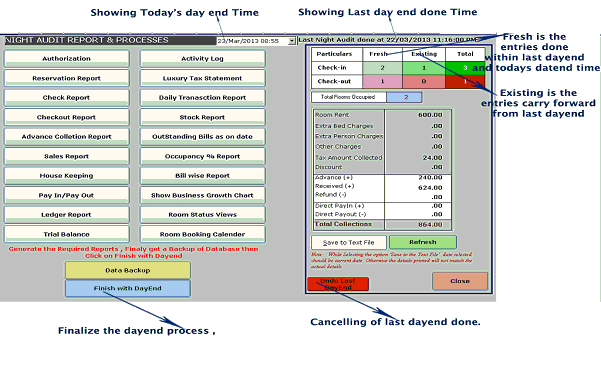
Task: Click the green Refresh button
Action: pyautogui.click(x=423, y=242)
